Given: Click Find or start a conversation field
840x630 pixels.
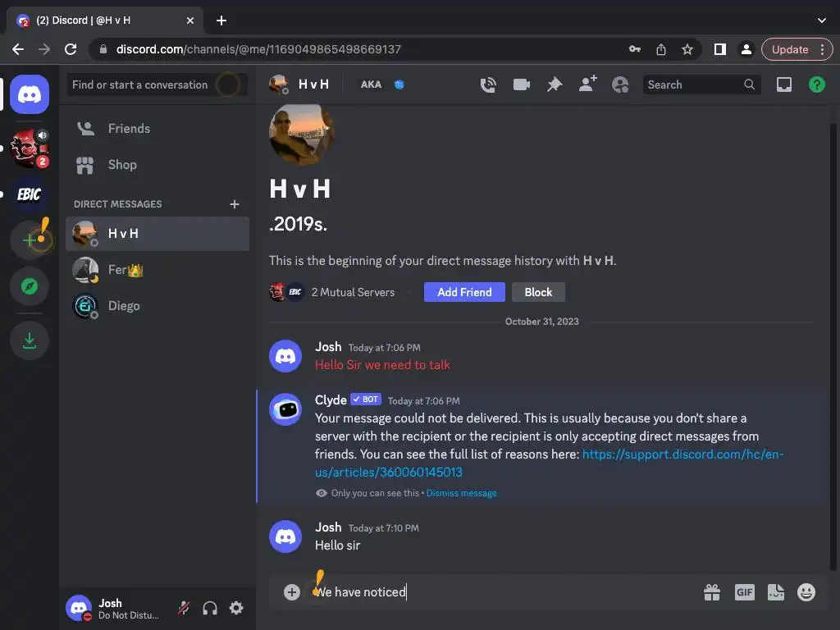Looking at the screenshot, I should coord(157,84).
